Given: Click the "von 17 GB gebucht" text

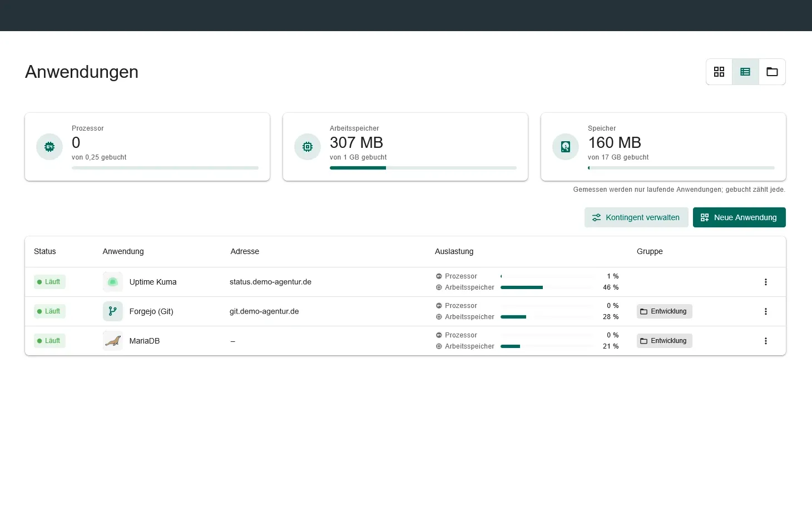Looking at the screenshot, I should point(618,157).
